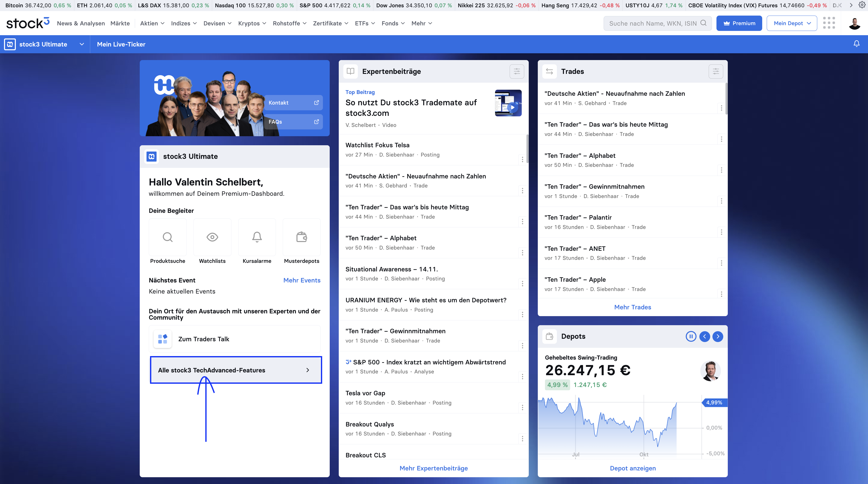The image size is (868, 484).
Task: Click Mehr Events link
Action: (302, 280)
